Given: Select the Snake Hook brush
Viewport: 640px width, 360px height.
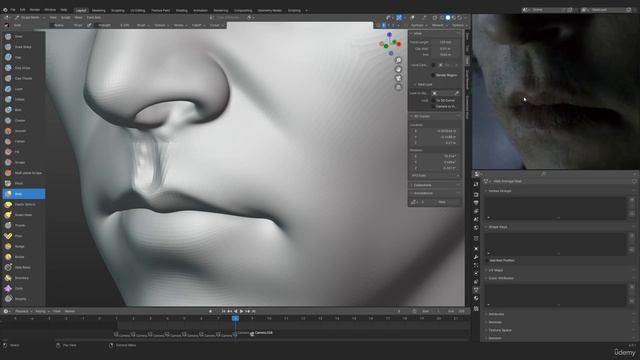Looking at the screenshot, I should (24, 215).
